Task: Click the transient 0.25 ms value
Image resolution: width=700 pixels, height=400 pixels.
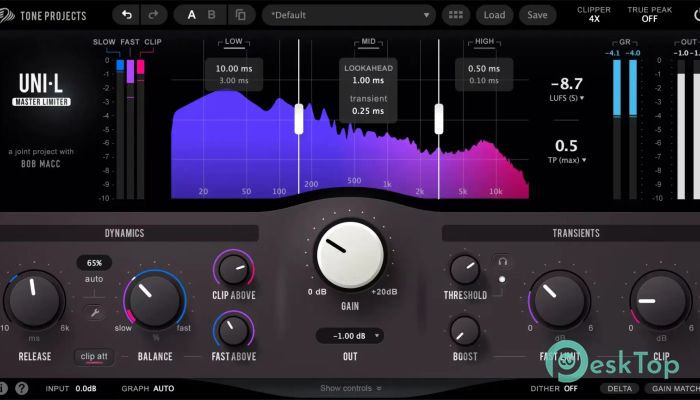Action: (368, 111)
